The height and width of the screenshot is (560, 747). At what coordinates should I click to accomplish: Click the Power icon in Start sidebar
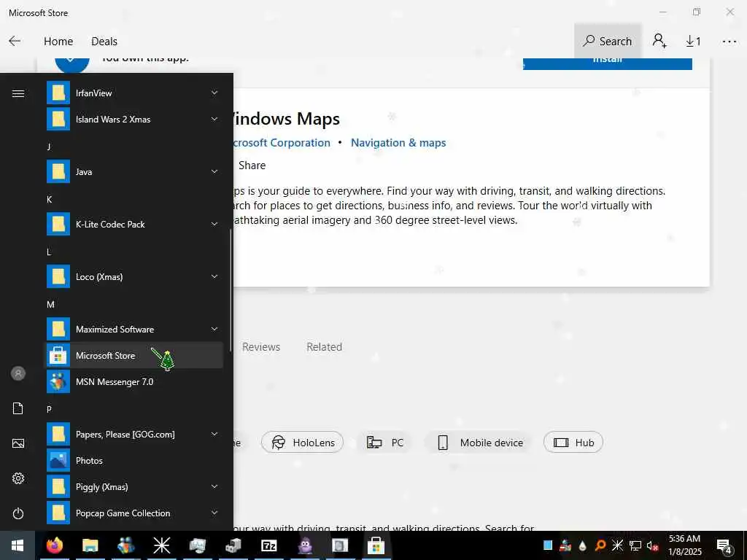[18, 513]
